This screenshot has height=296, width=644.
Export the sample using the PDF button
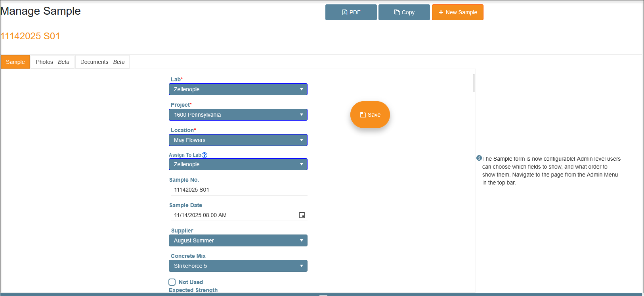coord(351,12)
